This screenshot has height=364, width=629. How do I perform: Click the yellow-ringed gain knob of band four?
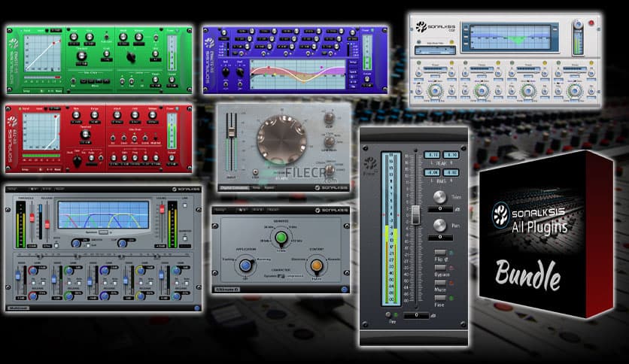(x=141, y=271)
